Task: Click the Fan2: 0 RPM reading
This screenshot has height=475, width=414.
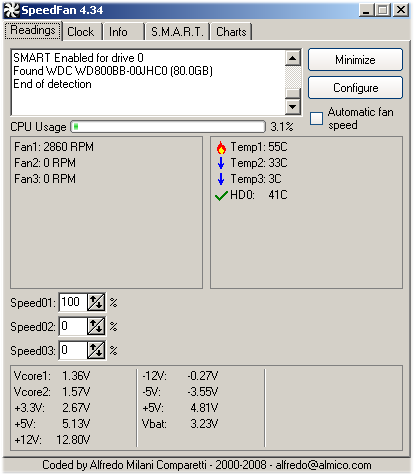Action: [x=45, y=163]
